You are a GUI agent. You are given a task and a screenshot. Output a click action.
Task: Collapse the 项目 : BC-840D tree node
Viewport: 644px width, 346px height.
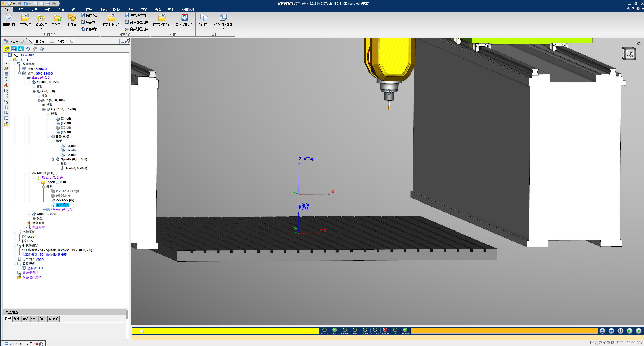coord(5,55)
